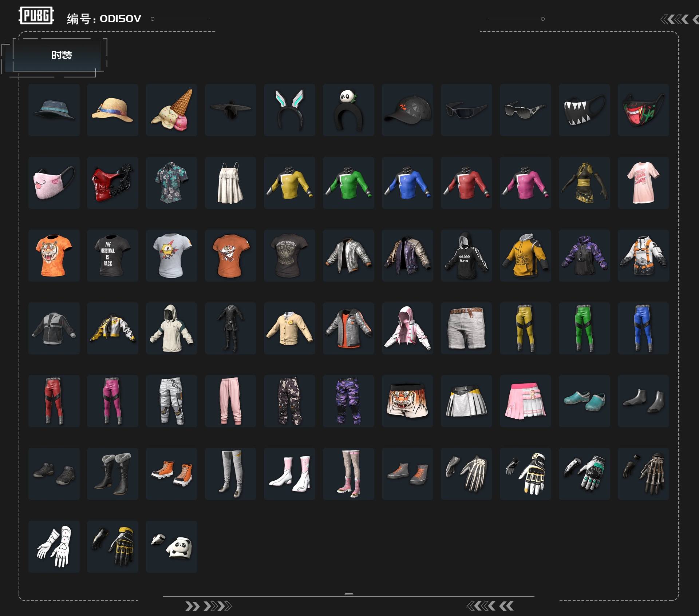Choose the silver bomber jacket
This screenshot has width=699, height=616.
click(x=348, y=255)
